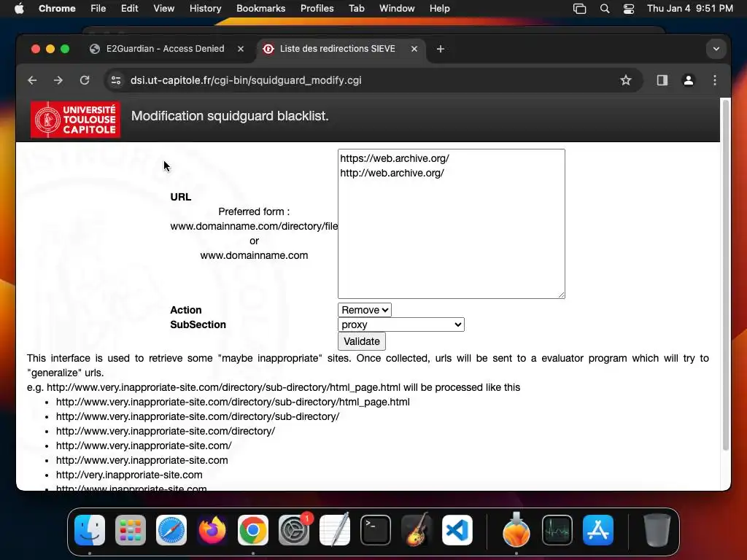The image size is (747, 560).
Task: Open the Bookmarks menu
Action: click(260, 9)
